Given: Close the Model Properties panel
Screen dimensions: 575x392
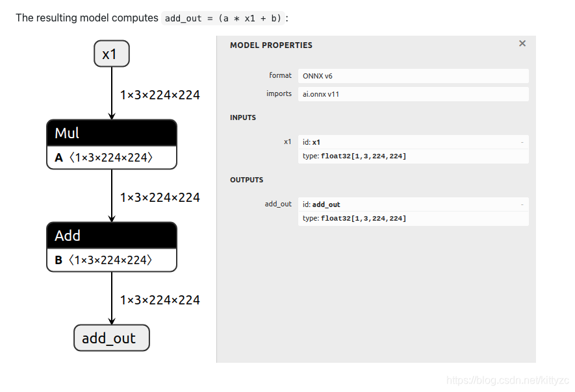Looking at the screenshot, I should [522, 43].
